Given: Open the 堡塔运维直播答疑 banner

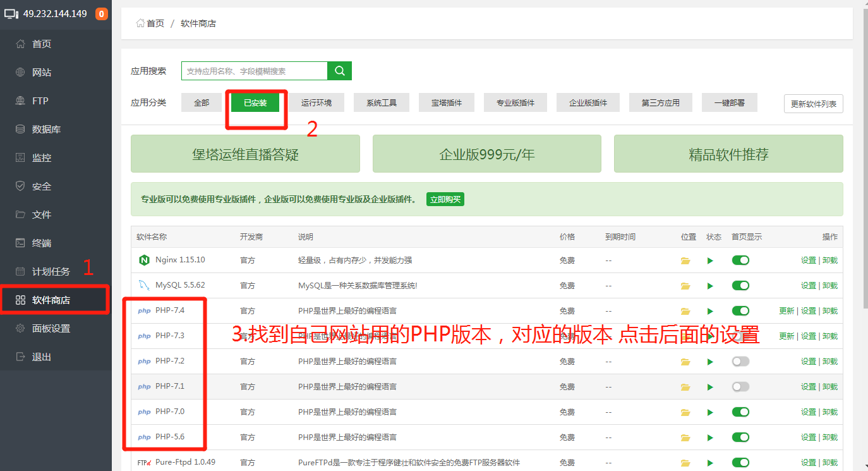Looking at the screenshot, I should coord(245,154).
